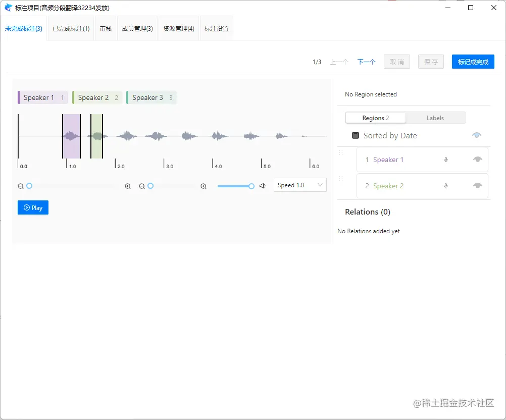Open the 资源管理(4) tab
506x420 pixels.
click(x=179, y=29)
